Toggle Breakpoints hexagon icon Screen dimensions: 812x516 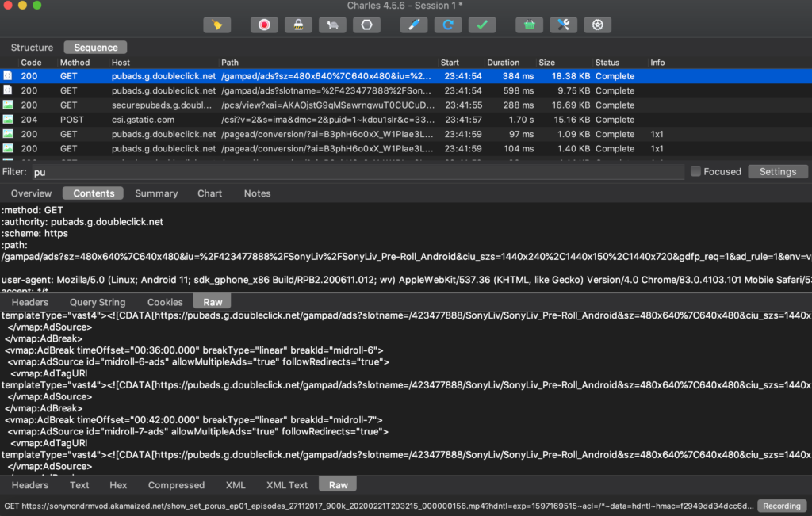tap(366, 25)
